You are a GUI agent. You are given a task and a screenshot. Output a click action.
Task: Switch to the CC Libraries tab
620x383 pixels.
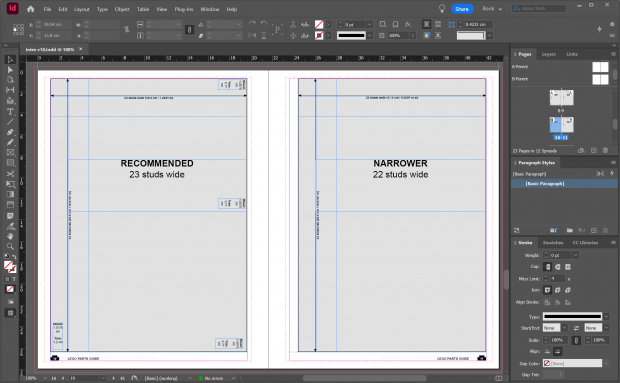(x=585, y=243)
